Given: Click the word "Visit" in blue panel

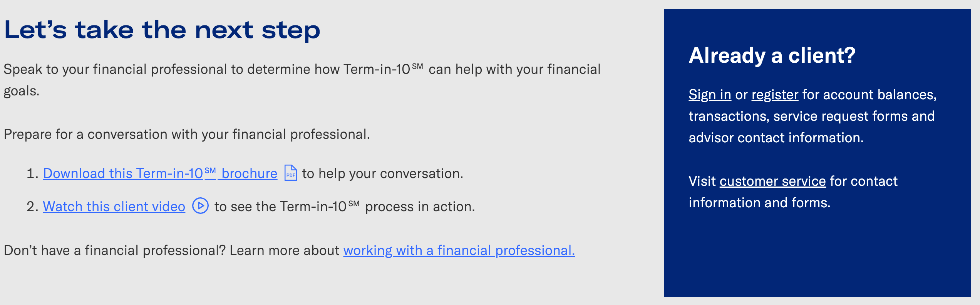Looking at the screenshot, I should 702,181.
